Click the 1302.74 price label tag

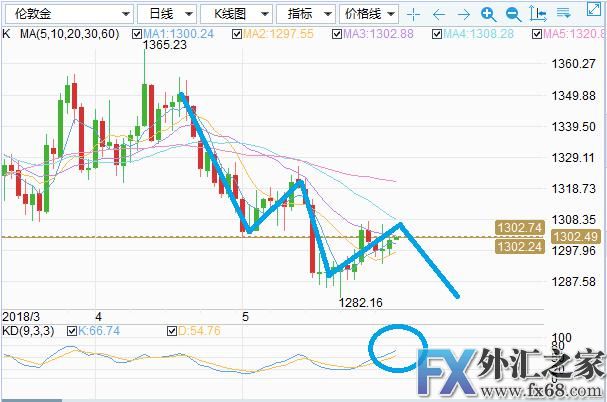pyautogui.click(x=517, y=228)
